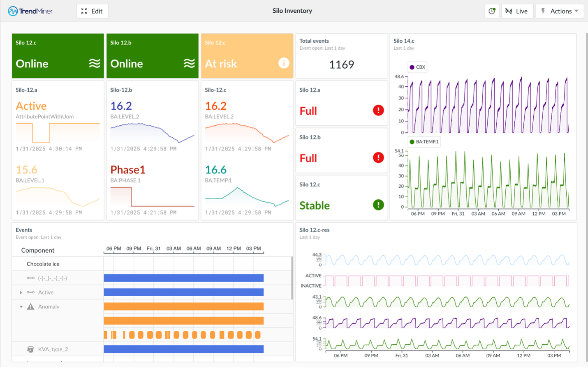Image resolution: width=588 pixels, height=369 pixels.
Task: Click the red alert icon beside Silo 12.a Full
Action: point(378,110)
